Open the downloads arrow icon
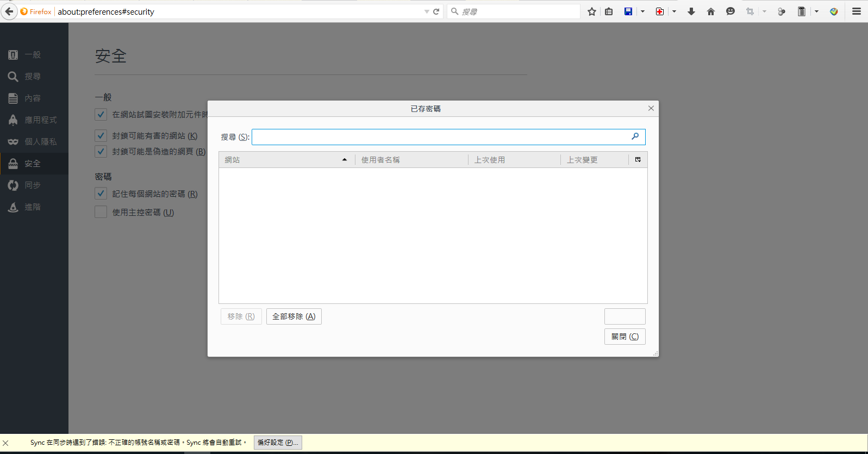The image size is (868, 454). 691,11
